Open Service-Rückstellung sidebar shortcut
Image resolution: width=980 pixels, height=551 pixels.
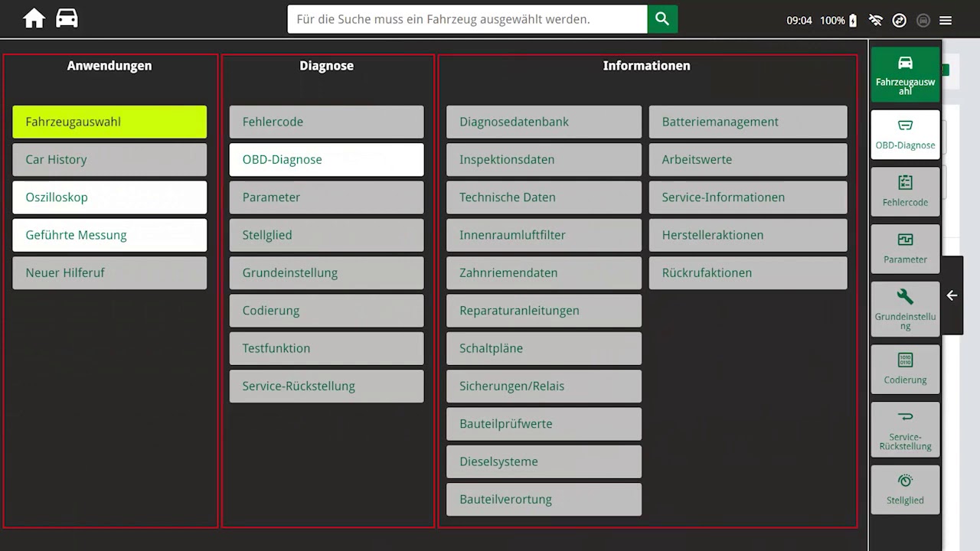(905, 430)
